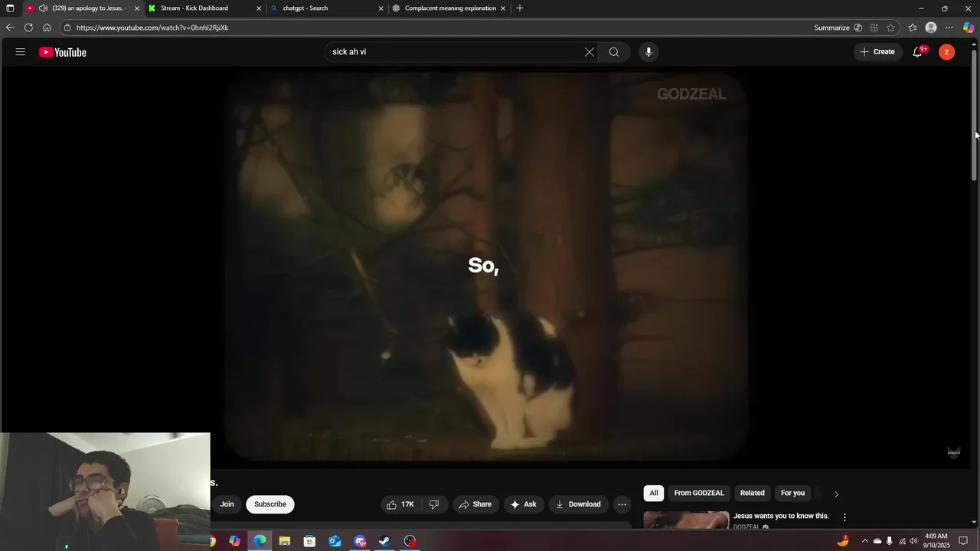Subscribe to the channel
This screenshot has height=551, width=980.
click(270, 504)
